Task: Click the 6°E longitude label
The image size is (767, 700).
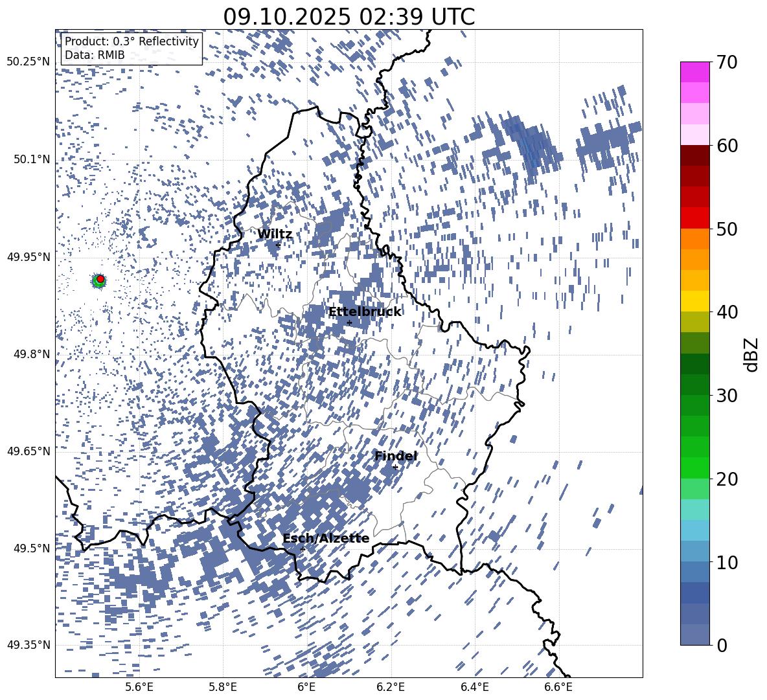Action: (306, 688)
